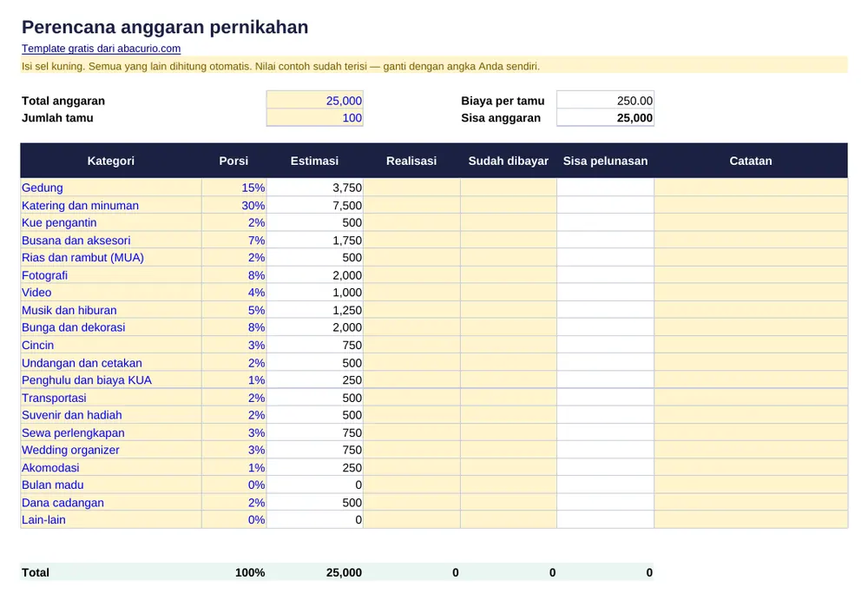Click the Perencana anggaran pernikahan title

pyautogui.click(x=165, y=27)
